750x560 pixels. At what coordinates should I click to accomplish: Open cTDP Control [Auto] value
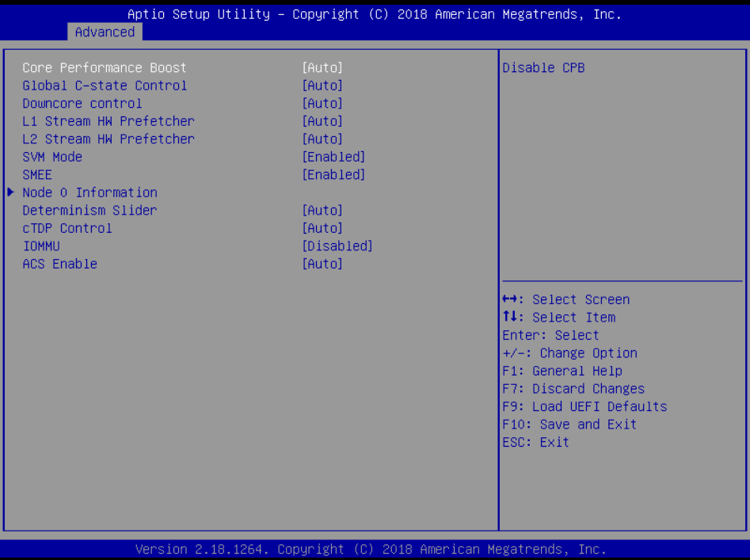pyautogui.click(x=322, y=229)
